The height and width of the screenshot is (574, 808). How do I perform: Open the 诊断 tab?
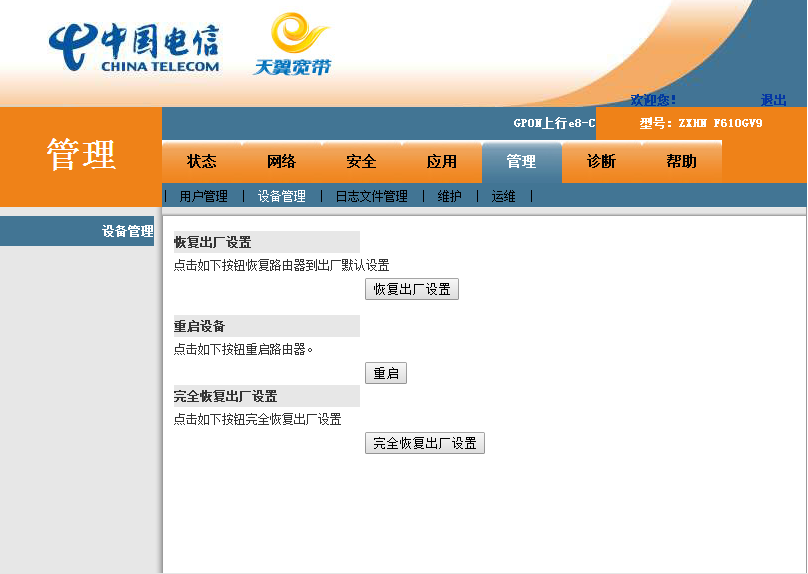pos(601,161)
